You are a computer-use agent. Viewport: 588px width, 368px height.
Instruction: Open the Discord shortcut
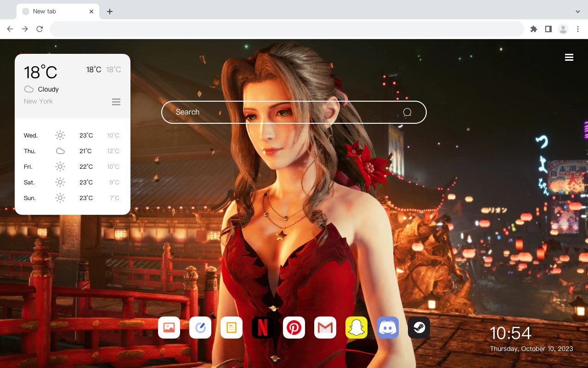pos(388,328)
